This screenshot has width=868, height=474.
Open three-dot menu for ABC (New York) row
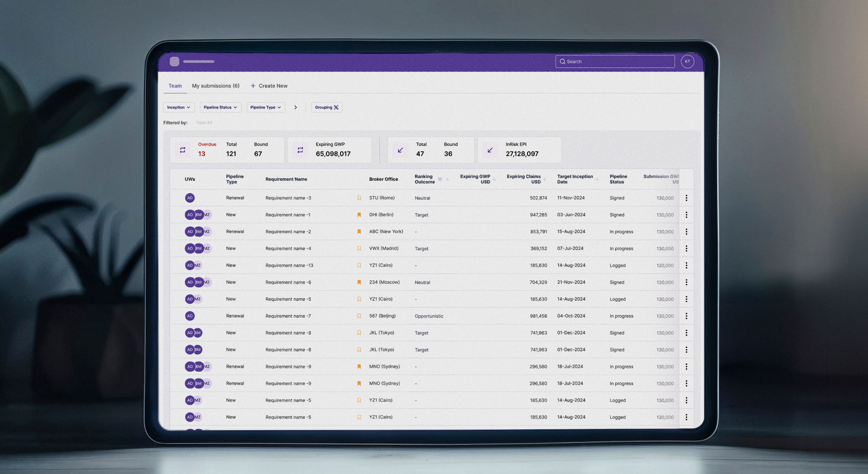[686, 232]
